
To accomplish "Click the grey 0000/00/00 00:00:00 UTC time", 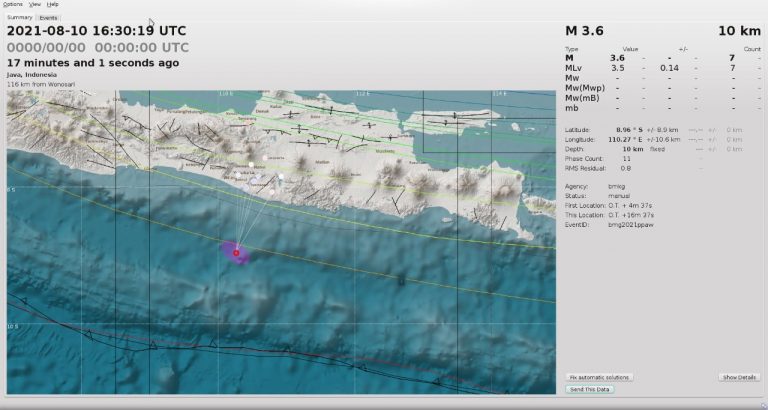I will click(97, 48).
